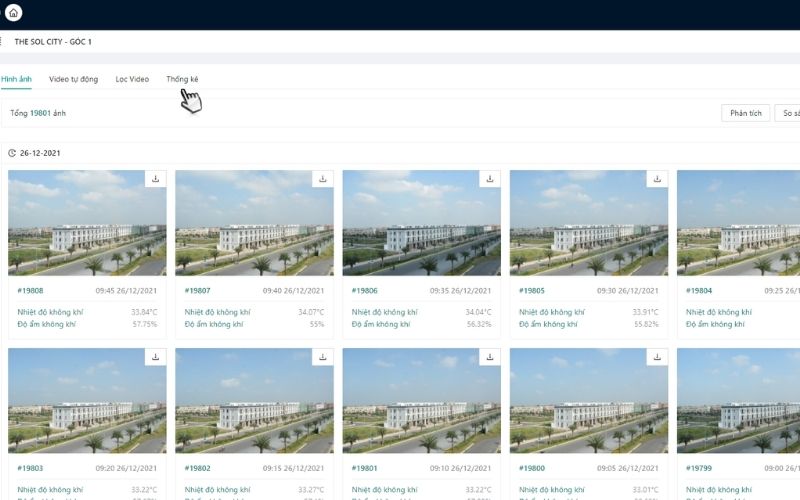Click temperature value 33.84°C
The image size is (800, 500).
pos(144,312)
